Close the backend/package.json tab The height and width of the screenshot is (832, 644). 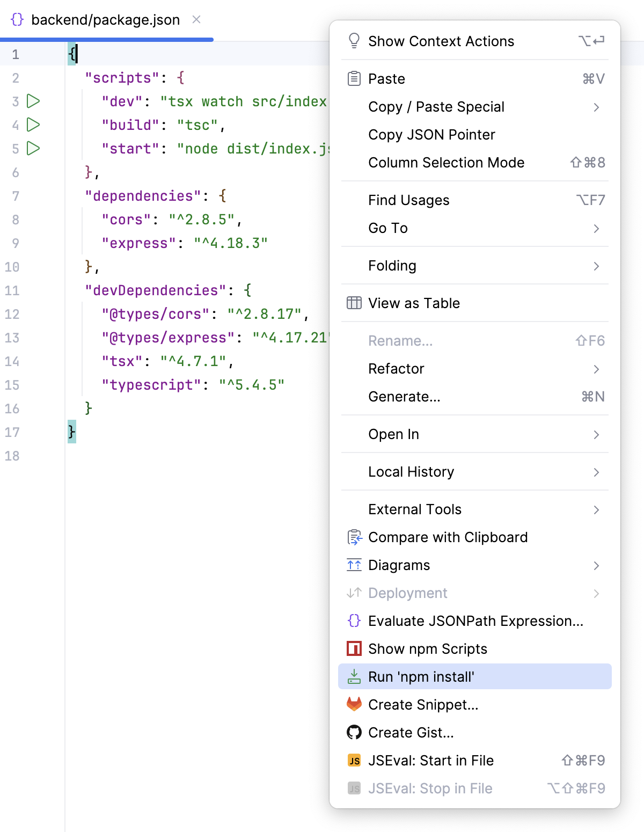pos(196,19)
